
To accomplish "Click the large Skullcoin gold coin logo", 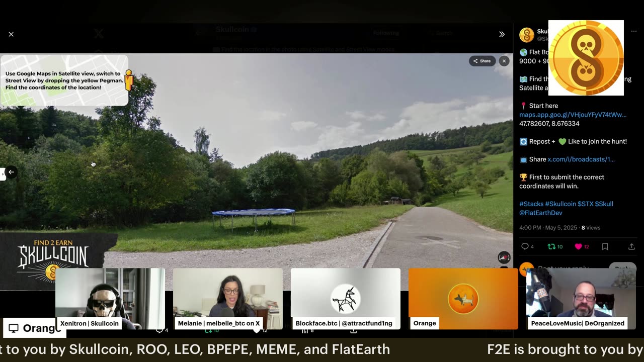I will click(586, 58).
